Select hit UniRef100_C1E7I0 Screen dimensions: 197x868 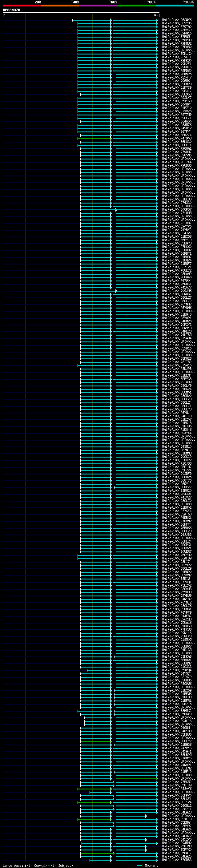176,108
